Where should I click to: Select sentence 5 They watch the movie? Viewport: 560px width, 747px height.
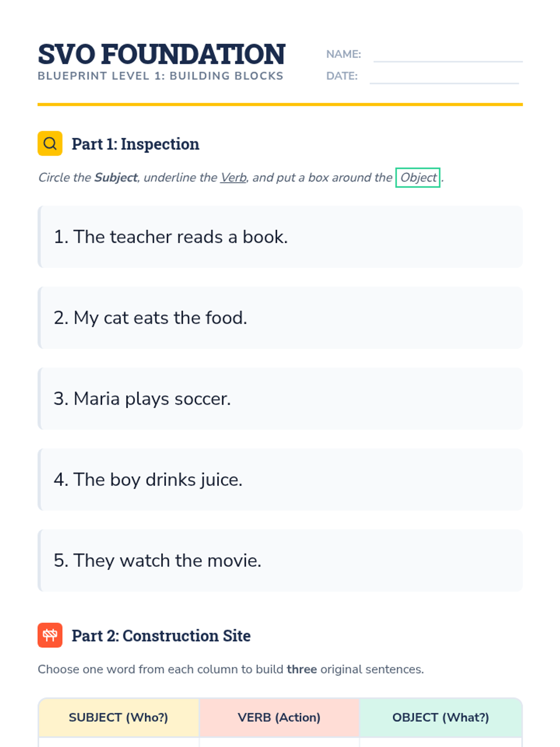pos(157,561)
